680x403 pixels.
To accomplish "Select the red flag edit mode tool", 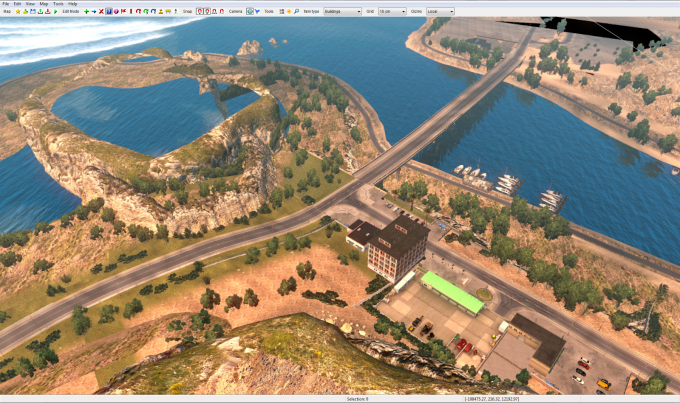I will coord(123,11).
